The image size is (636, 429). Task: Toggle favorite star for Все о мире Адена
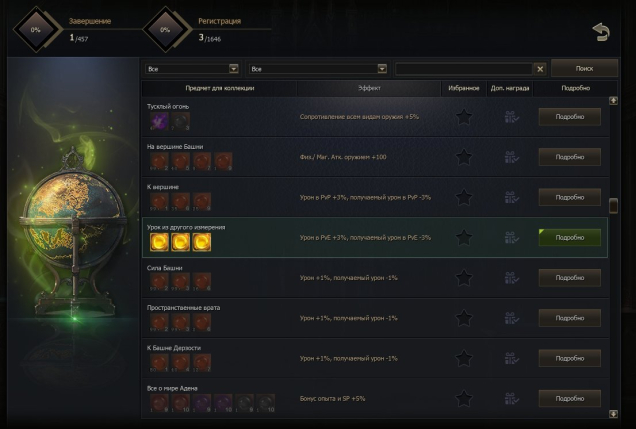464,399
